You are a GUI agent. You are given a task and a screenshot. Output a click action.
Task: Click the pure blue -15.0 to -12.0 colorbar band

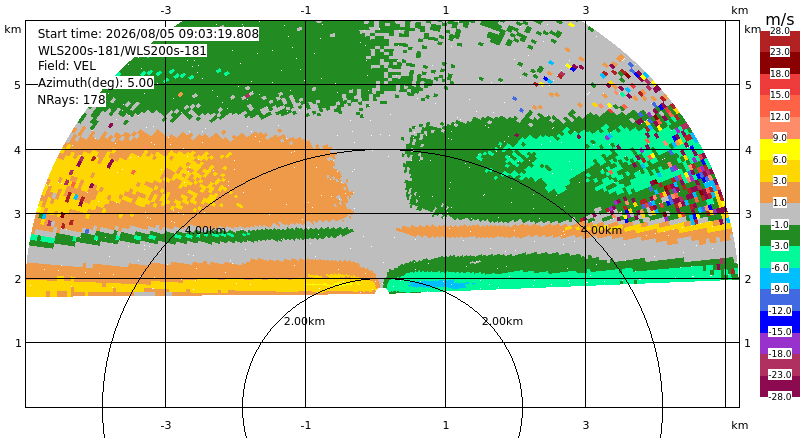pyautogui.click(x=780, y=322)
